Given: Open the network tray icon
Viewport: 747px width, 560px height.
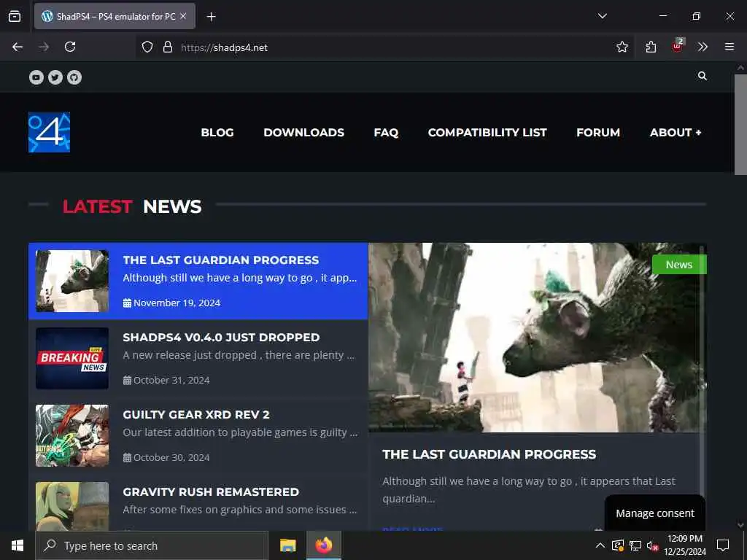Looking at the screenshot, I should pos(635,545).
